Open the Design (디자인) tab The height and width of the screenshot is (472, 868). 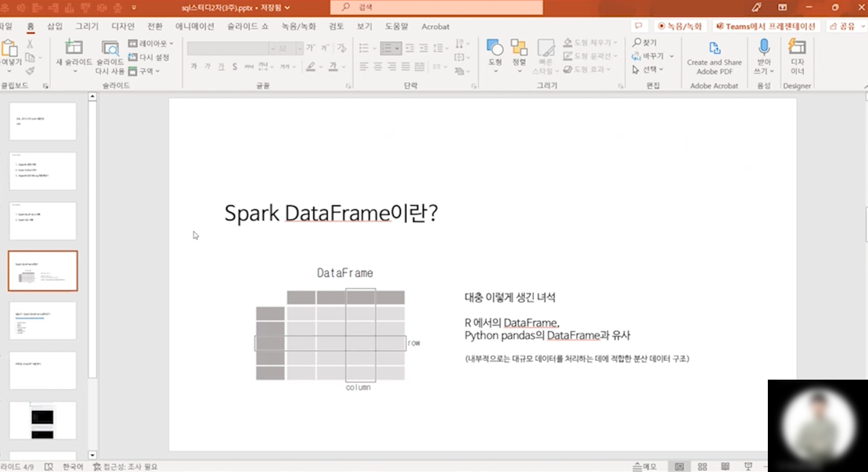click(123, 26)
